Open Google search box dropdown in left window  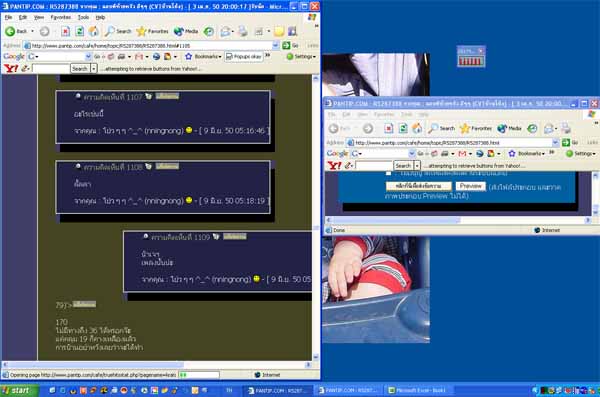[x=88, y=57]
